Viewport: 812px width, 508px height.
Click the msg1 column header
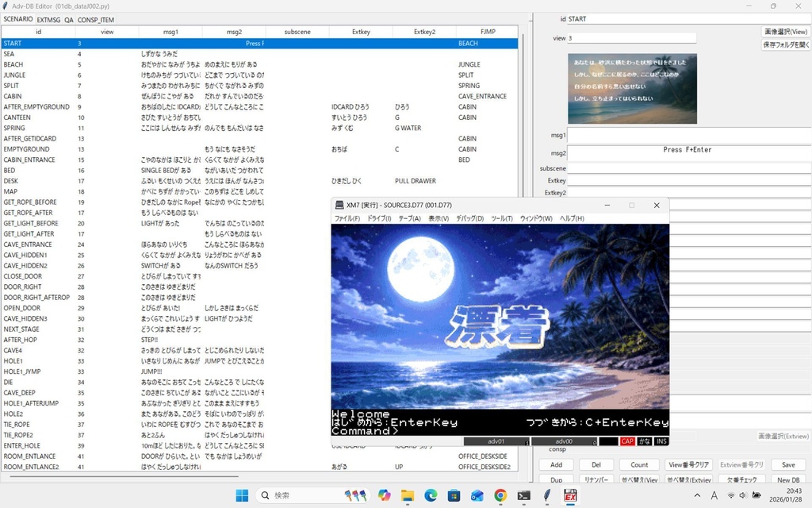170,32
